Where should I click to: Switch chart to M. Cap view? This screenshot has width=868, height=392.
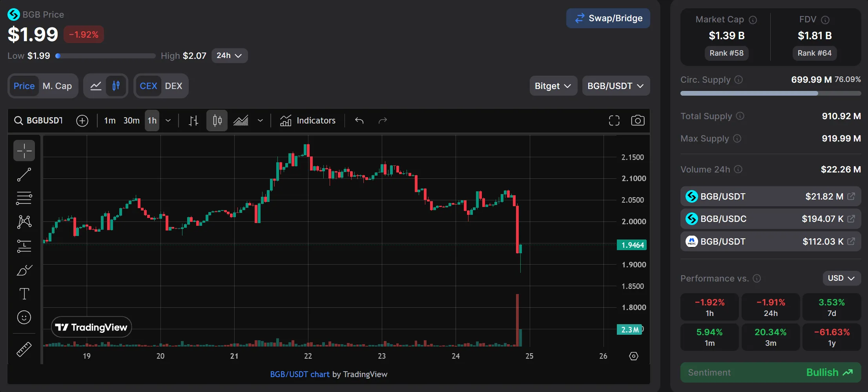point(57,86)
